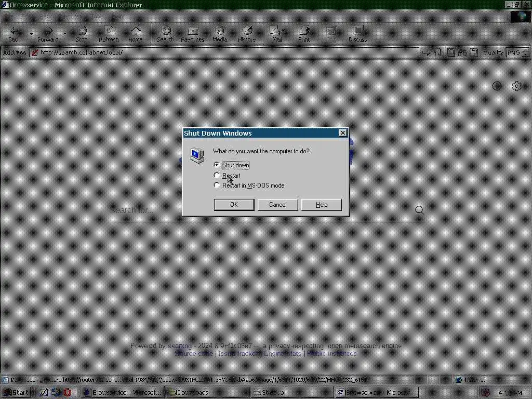Open Discuss from the IE toolbar
The height and width of the screenshot is (399, 532).
point(358,34)
